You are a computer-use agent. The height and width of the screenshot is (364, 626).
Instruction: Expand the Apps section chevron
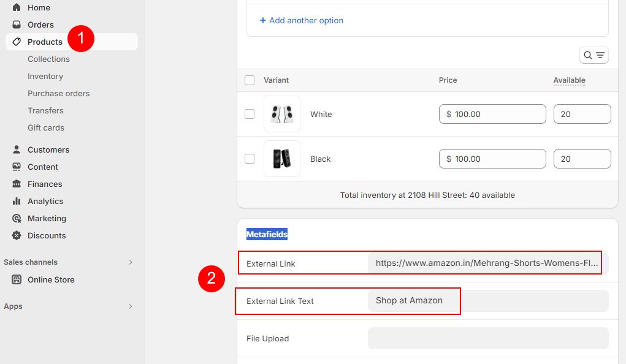(x=131, y=306)
